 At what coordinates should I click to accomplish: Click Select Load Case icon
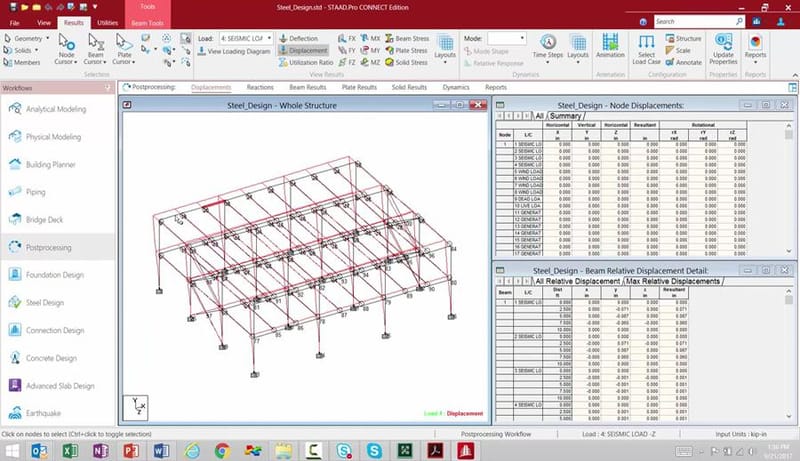pyautogui.click(x=646, y=49)
